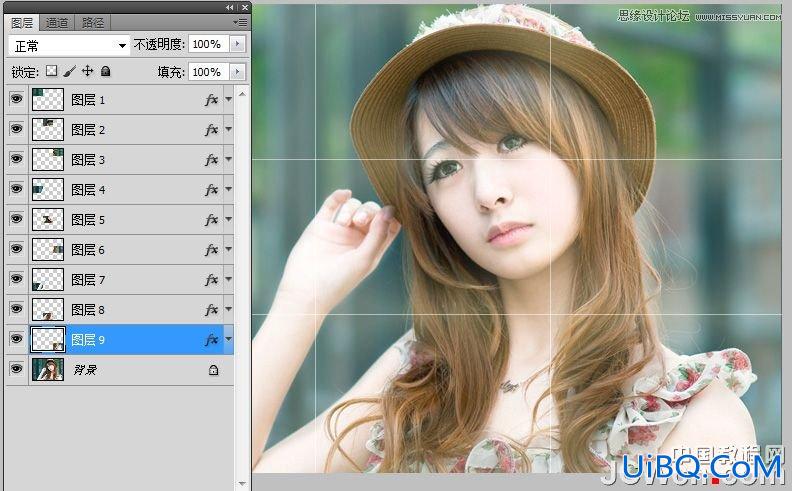Expand effects arrow on 图层 3
Viewport: 792px width, 491px height.
(x=228, y=159)
